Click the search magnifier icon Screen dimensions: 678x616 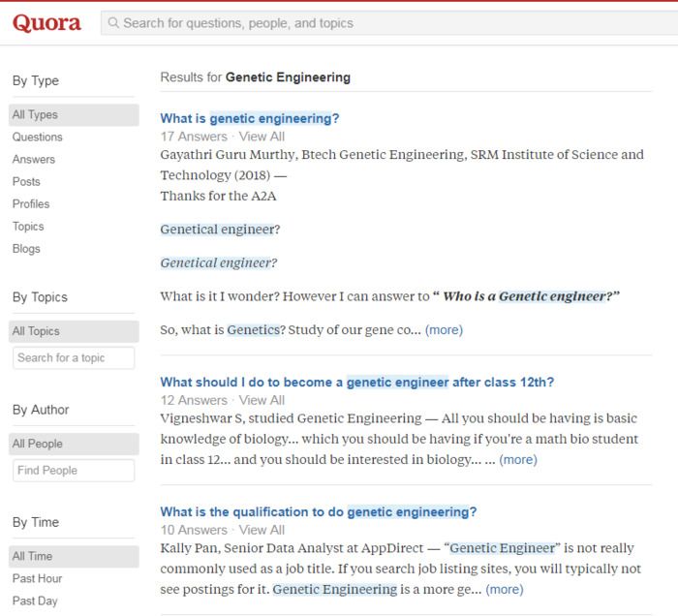click(113, 22)
